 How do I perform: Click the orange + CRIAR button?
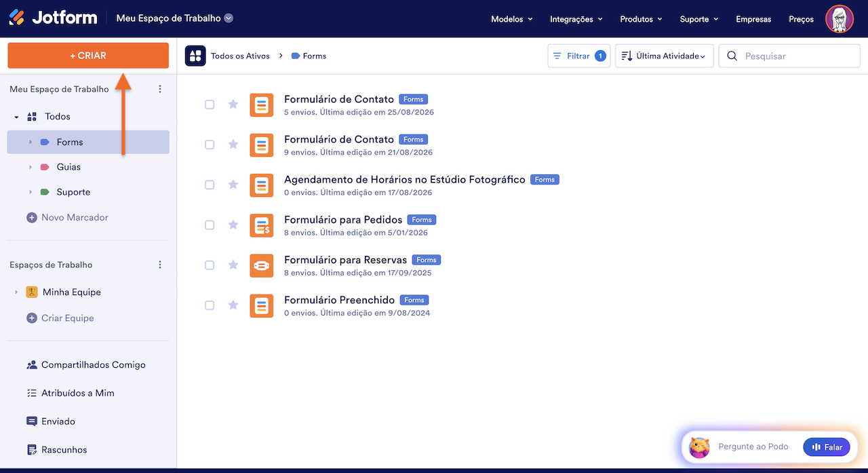[88, 56]
